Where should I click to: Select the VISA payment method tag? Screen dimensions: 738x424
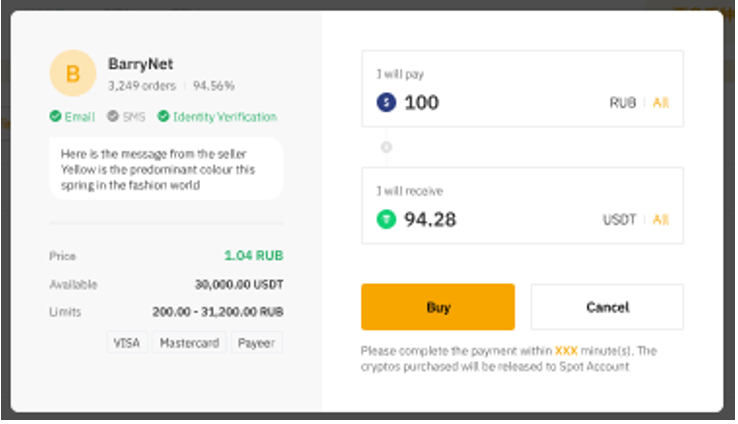point(126,343)
